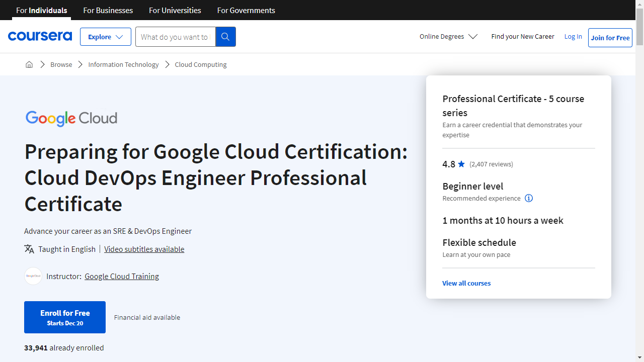644x362 pixels.
Task: Go to For Governments tab
Action: 246,10
